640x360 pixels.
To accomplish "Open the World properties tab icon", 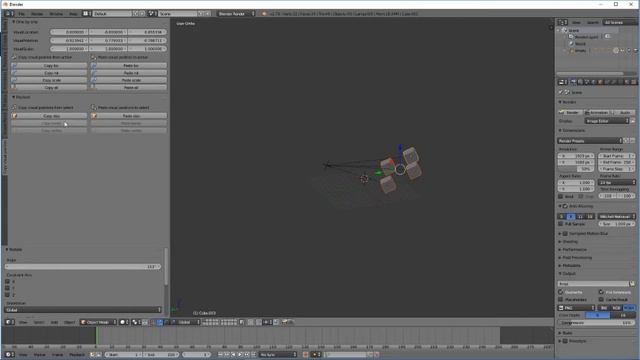I will [594, 82].
